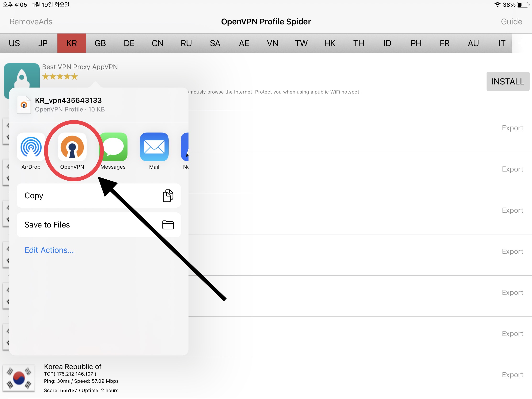Switch to the JP country tab
Image resolution: width=532 pixels, height=399 pixels.
tap(43, 43)
